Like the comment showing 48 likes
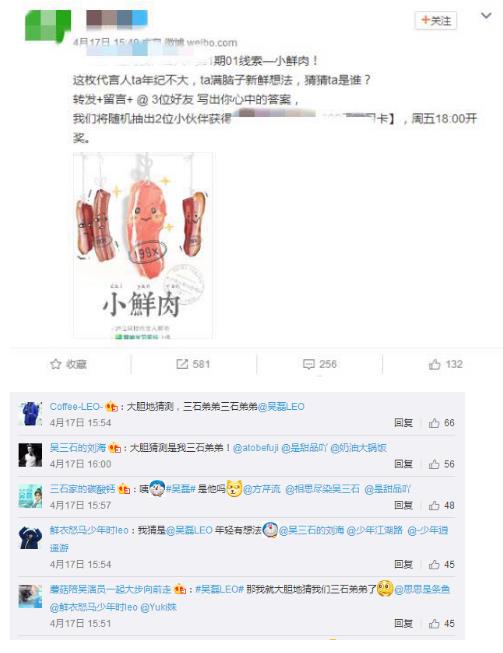This screenshot has height=653, width=503. tap(434, 505)
